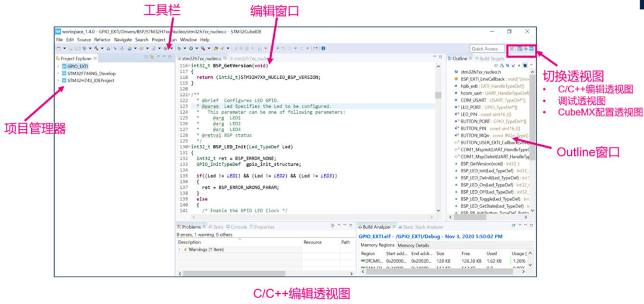Screen dimensions: 644x304
Task: Open the File menu
Action: pyautogui.click(x=59, y=40)
